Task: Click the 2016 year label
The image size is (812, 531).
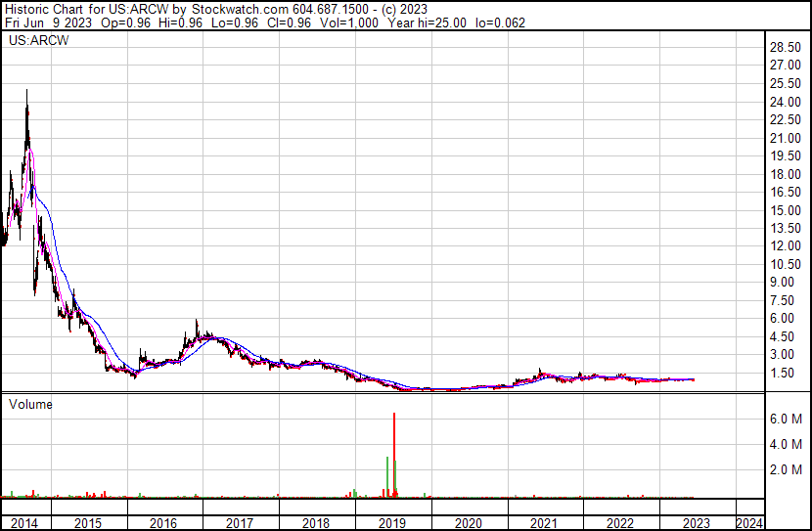Action: (x=163, y=523)
